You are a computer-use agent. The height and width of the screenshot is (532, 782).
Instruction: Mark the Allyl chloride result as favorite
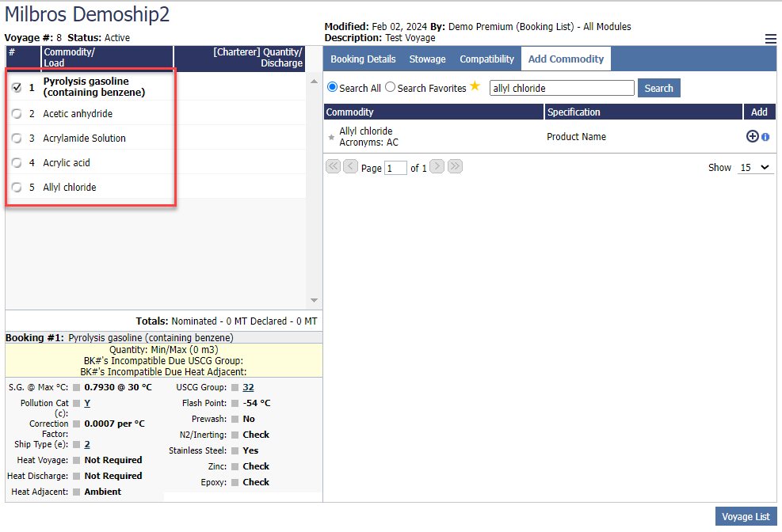point(332,137)
